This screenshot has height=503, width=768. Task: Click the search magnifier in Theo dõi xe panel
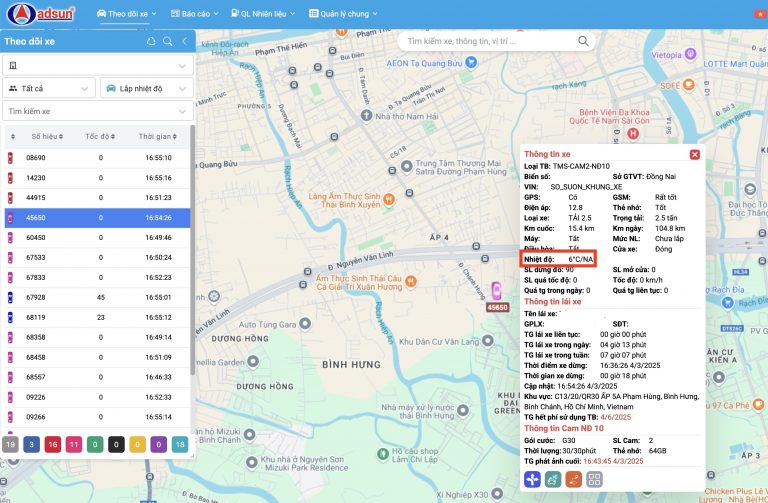(168, 41)
